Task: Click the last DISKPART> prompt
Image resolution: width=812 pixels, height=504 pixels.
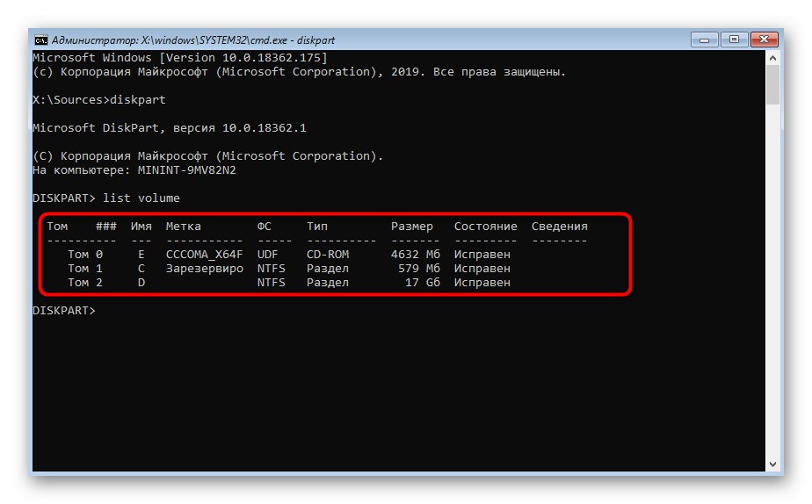Action: pos(64,311)
